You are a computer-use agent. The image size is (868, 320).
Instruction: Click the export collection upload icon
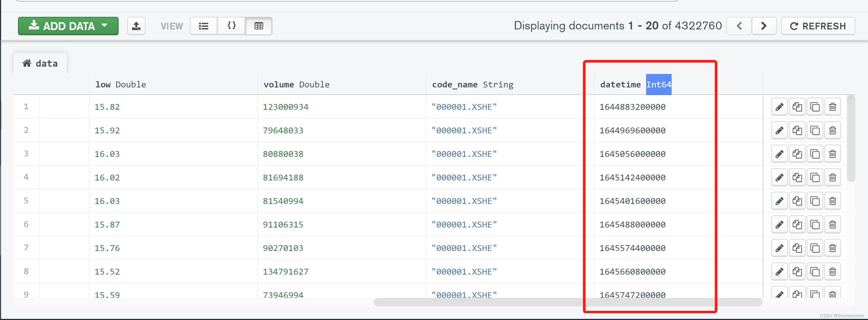(x=136, y=26)
